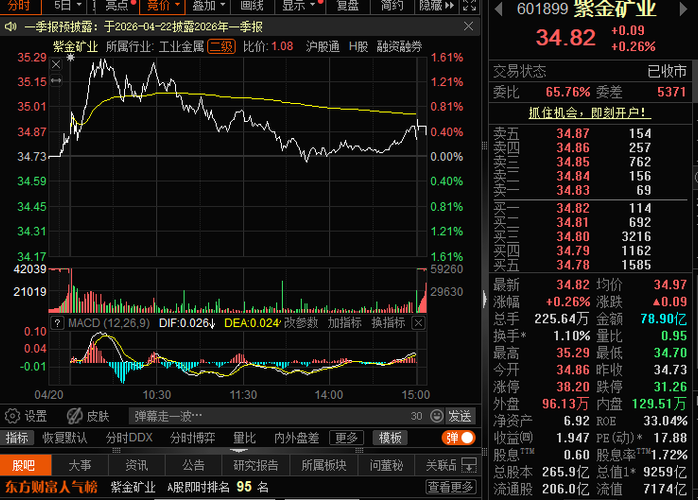Screen dimensions: 698x500
Task: Click the panel collapse arrow left of 最新
Action: 485,299
